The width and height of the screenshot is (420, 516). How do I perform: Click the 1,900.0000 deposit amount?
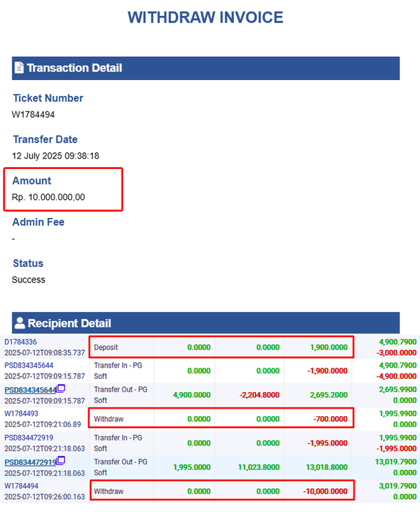(329, 347)
